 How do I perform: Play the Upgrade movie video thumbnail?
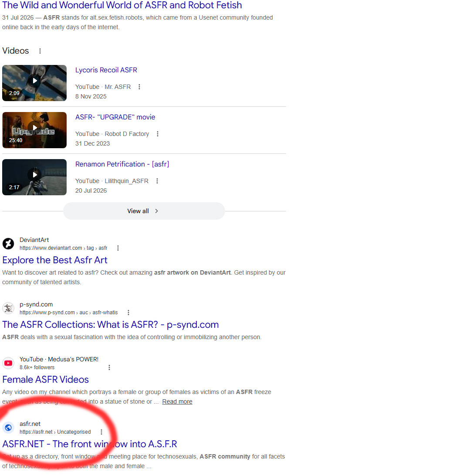point(34,130)
